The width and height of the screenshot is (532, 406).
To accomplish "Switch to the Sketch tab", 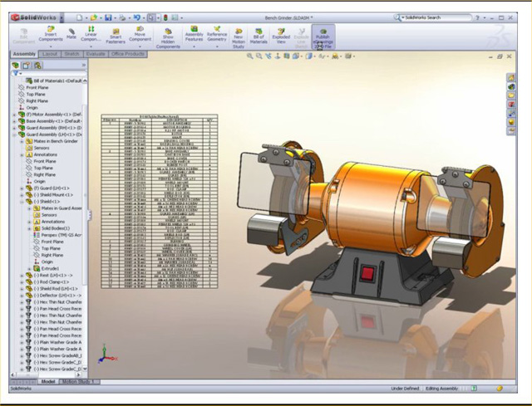I will [x=72, y=54].
